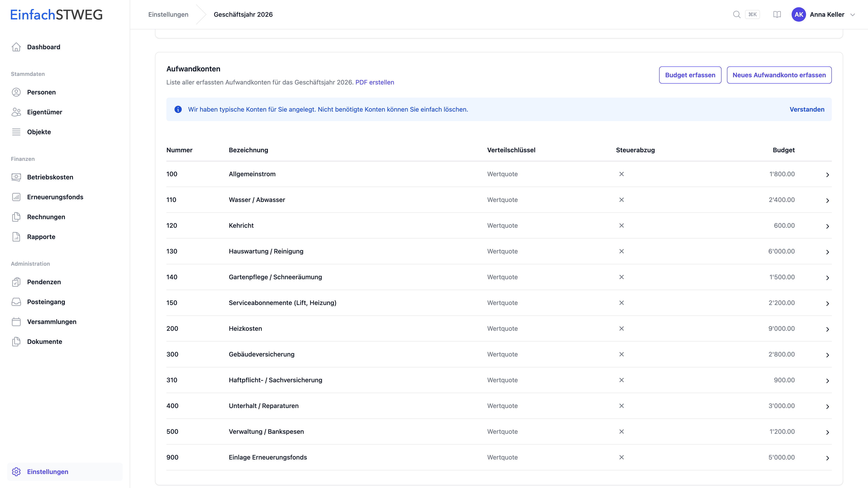
Task: Open search with the magnifier icon
Action: tap(737, 14)
